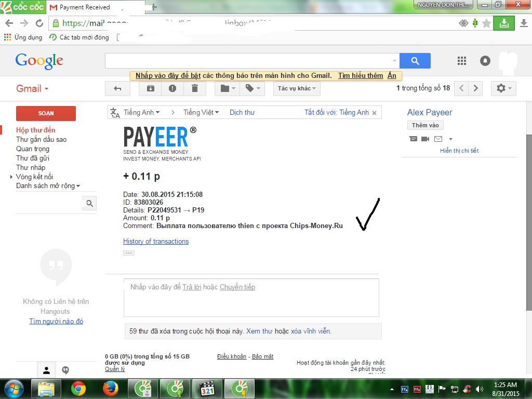Viewport: 532px width, 399px height.
Task: Go to older conversation arrow
Action: point(476,88)
